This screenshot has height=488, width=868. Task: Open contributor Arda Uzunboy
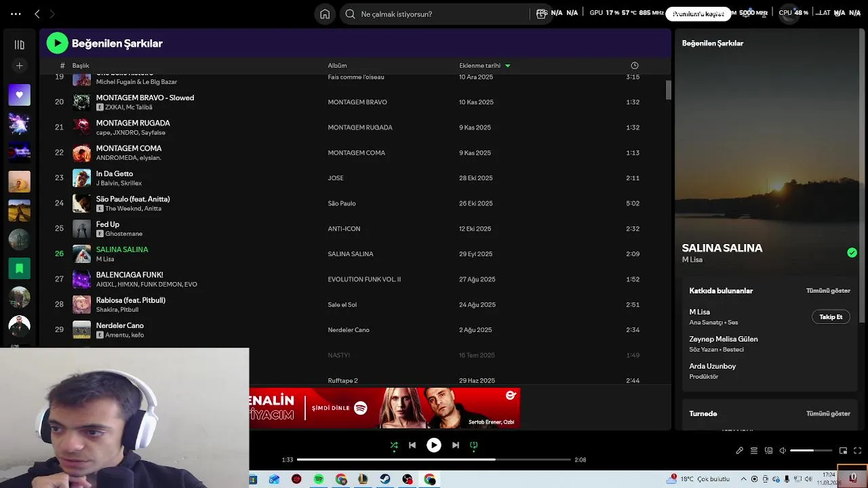click(713, 366)
